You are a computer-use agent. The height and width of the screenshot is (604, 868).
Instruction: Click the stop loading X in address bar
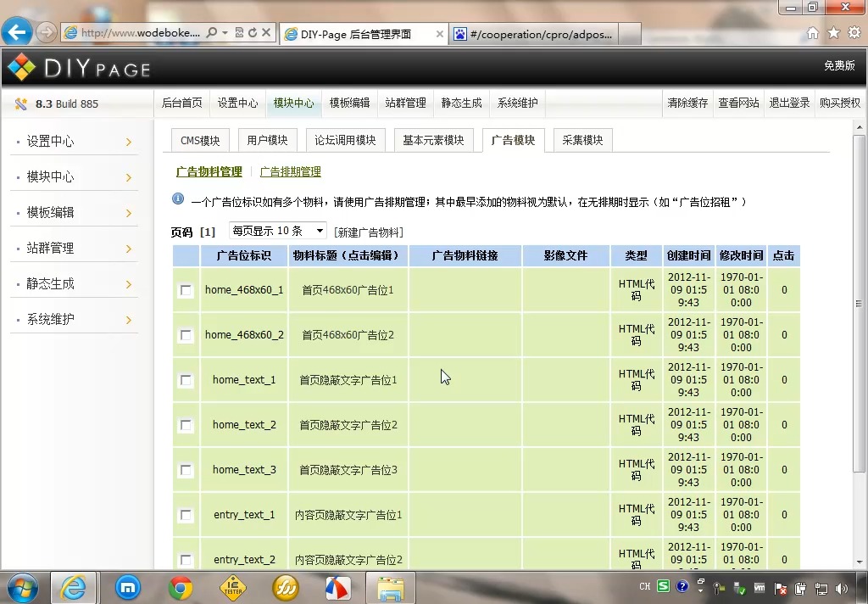click(266, 32)
